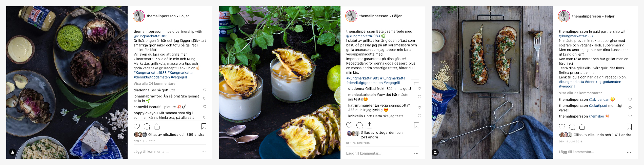Share the aubergine post via share icon
644x165 pixels.
point(582,126)
